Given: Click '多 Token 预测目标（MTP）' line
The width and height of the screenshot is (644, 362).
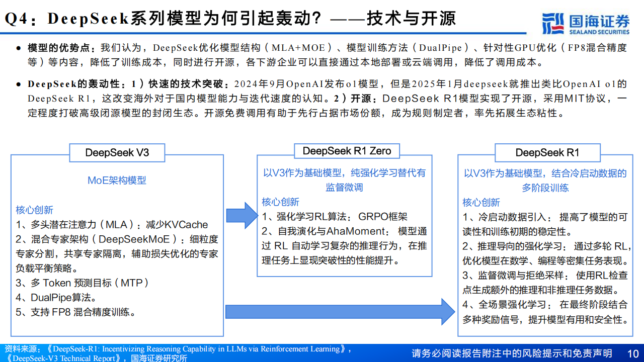Looking at the screenshot, I should tap(83, 283).
